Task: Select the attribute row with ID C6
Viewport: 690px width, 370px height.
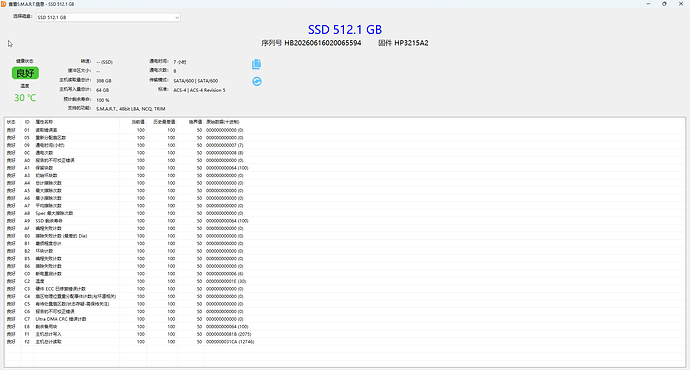Action: tap(345, 311)
